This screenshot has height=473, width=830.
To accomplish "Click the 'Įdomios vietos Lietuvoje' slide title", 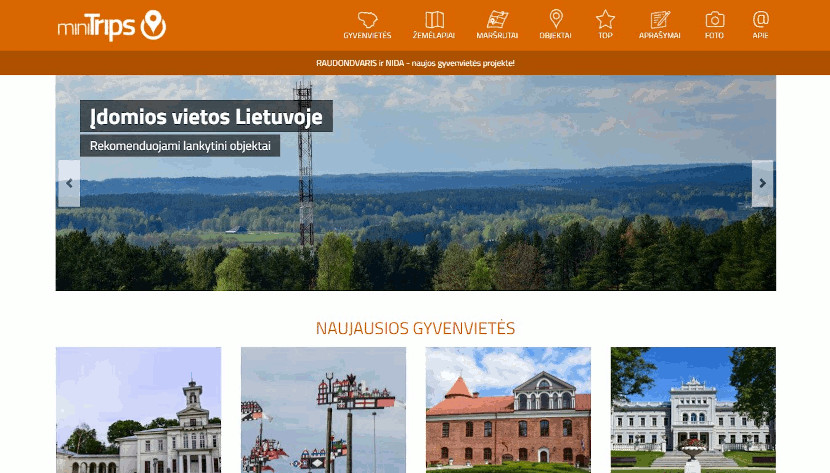I will click(x=206, y=116).
